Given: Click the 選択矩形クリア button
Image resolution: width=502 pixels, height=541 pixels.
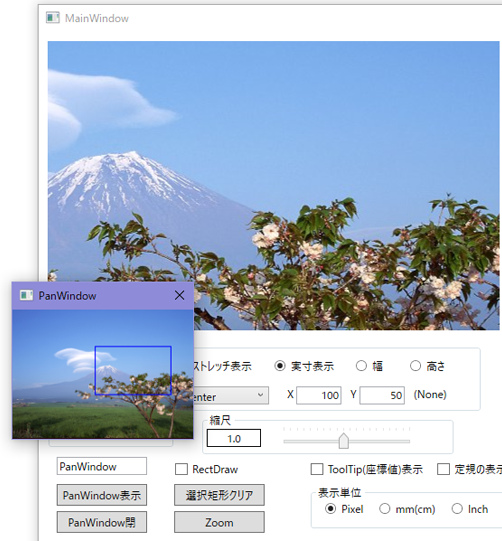Looking at the screenshot, I should tap(219, 495).
